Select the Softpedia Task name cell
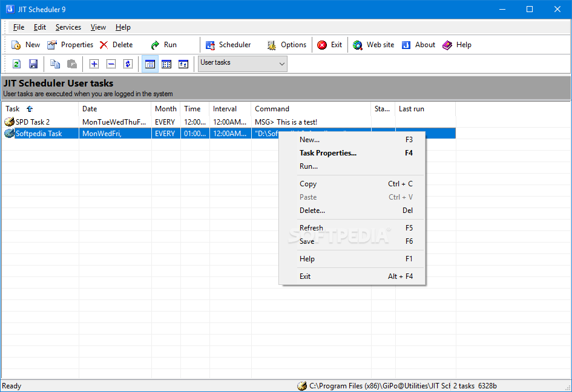The width and height of the screenshot is (572, 392). tap(39, 134)
